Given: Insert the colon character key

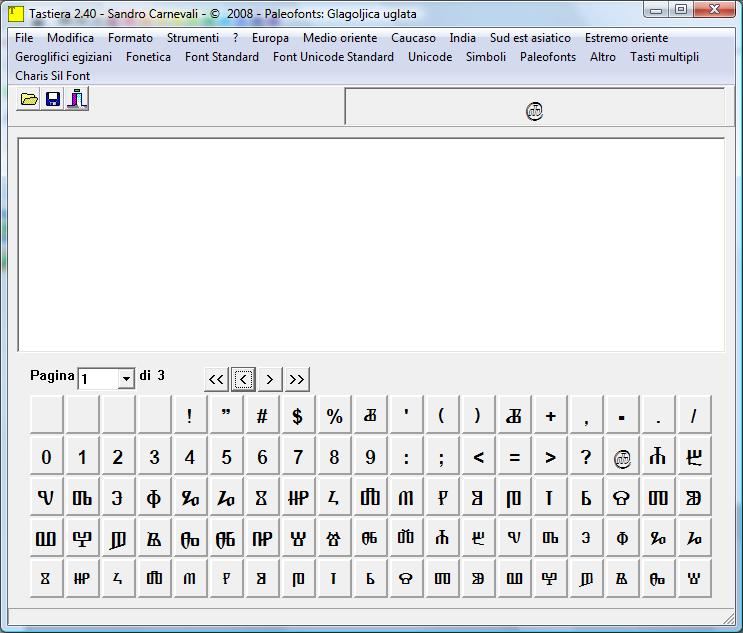Looking at the screenshot, I should 406,456.
